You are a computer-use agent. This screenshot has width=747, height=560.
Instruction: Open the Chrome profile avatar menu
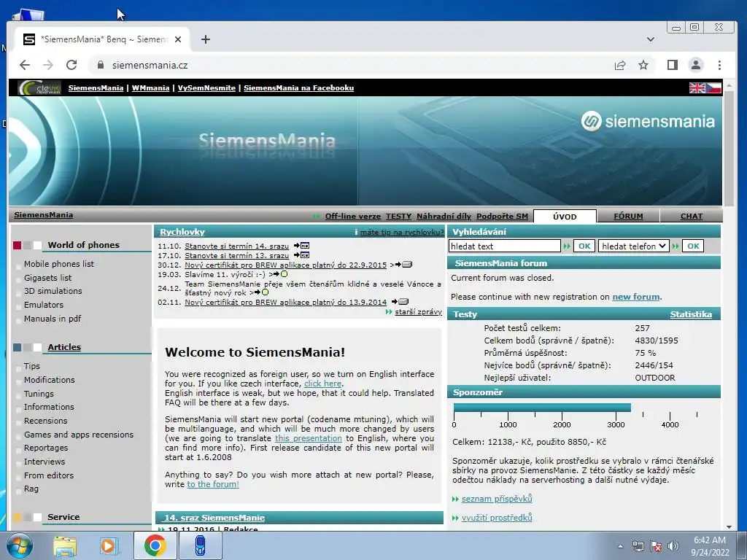click(x=695, y=65)
